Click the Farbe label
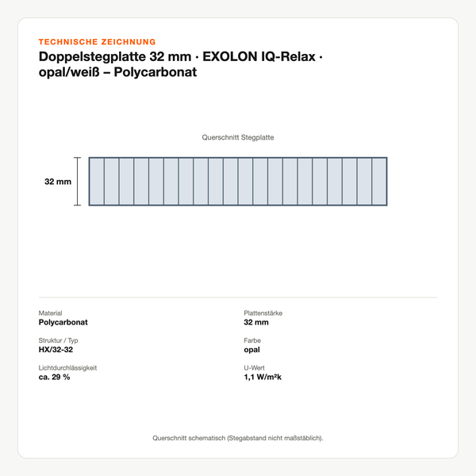476x476 pixels. pos(252,340)
